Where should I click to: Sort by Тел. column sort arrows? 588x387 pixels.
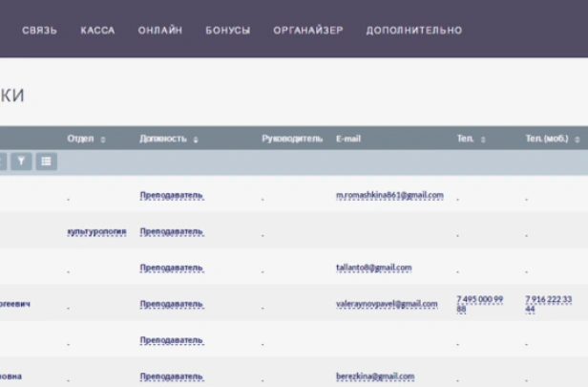(483, 140)
